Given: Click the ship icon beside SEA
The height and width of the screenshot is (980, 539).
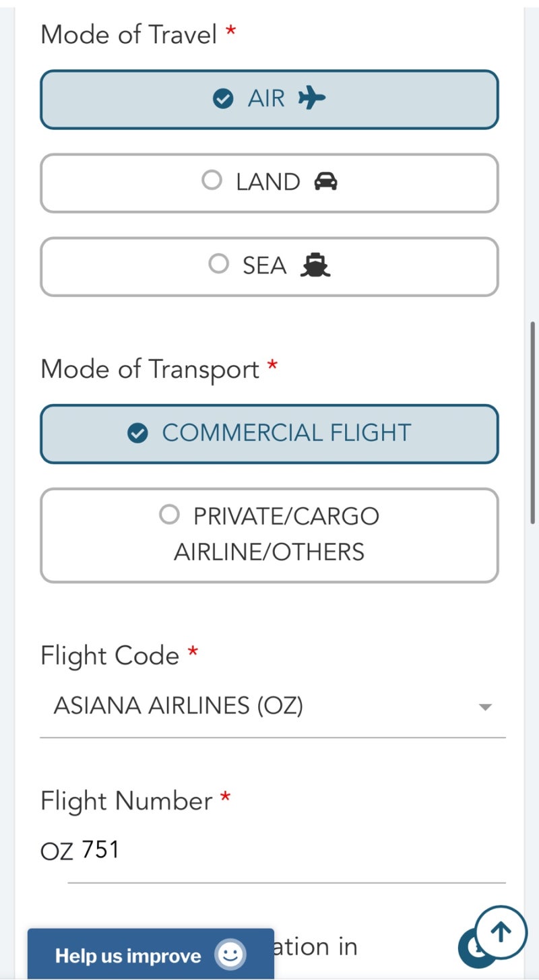Looking at the screenshot, I should click(x=315, y=265).
